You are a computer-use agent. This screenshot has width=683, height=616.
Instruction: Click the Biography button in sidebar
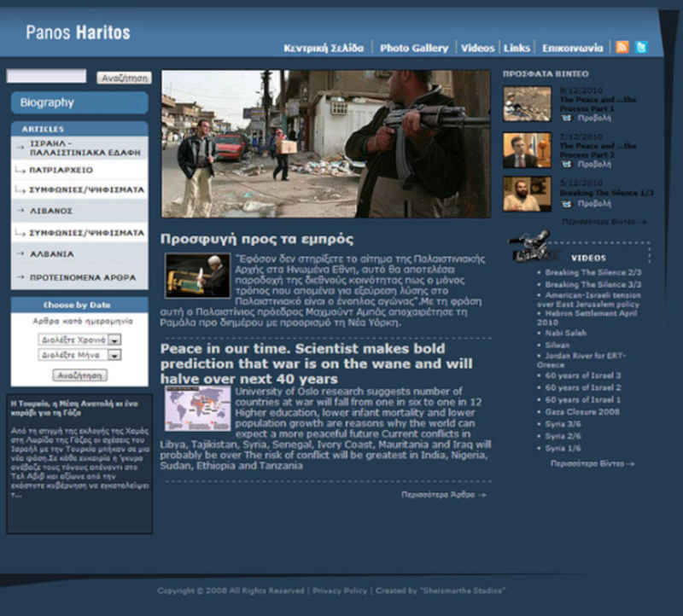[x=79, y=102]
